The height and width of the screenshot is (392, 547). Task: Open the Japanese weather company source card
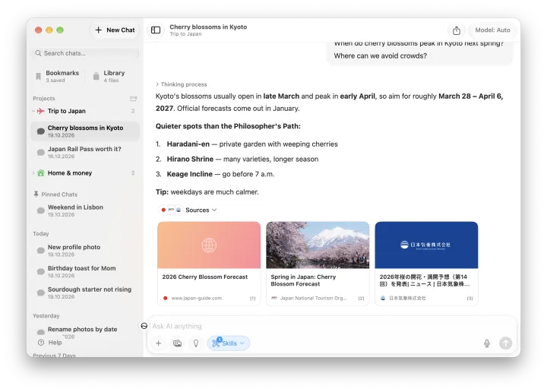point(426,264)
